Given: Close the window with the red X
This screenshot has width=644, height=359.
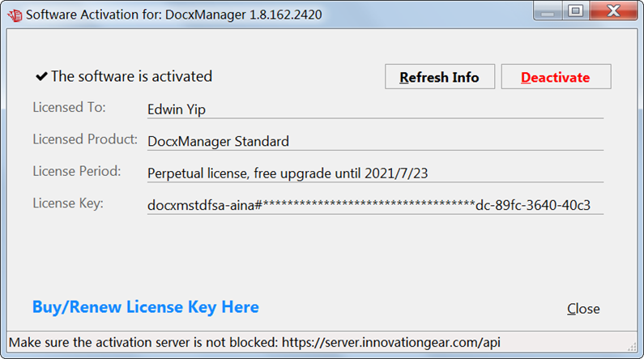Looking at the screenshot, I should click(x=613, y=11).
